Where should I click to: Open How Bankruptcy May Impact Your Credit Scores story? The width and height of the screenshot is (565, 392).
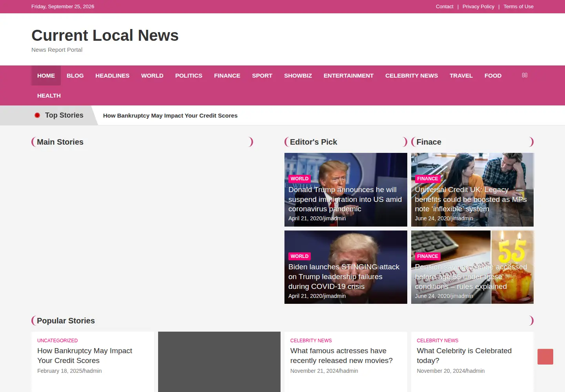pos(85,356)
